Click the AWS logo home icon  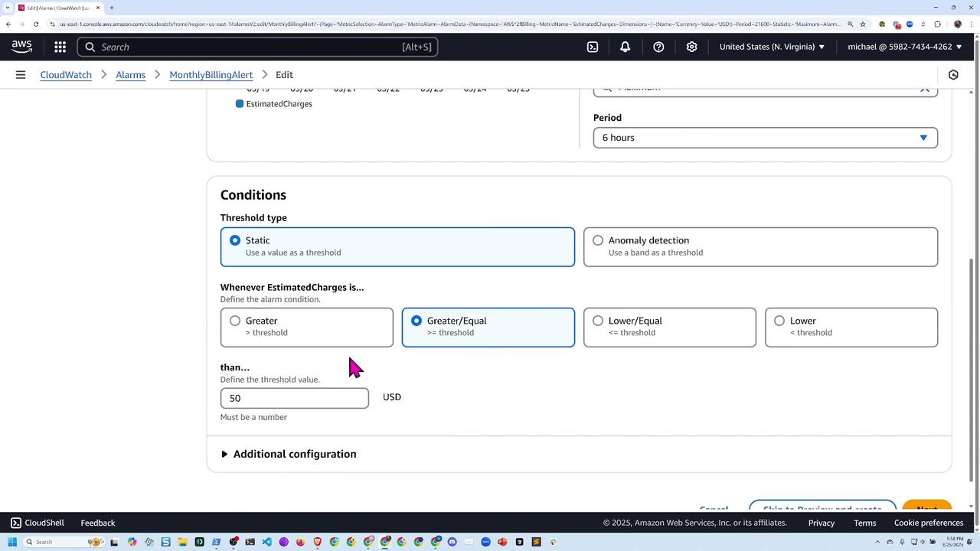[x=21, y=47]
